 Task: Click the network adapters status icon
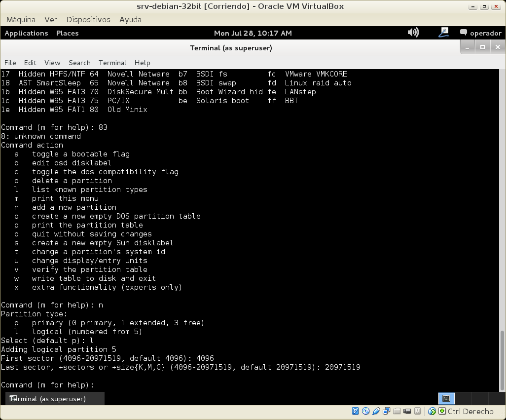click(x=386, y=411)
